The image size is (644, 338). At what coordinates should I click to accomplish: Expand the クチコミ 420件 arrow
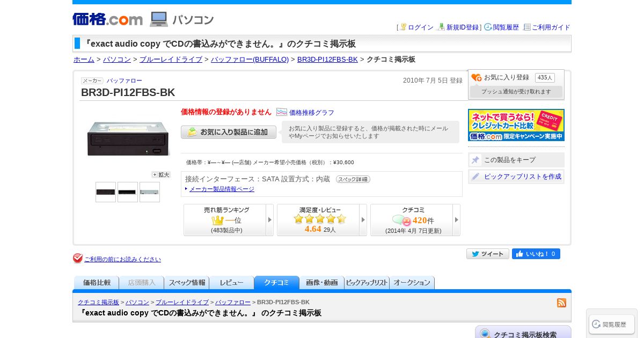click(x=457, y=220)
